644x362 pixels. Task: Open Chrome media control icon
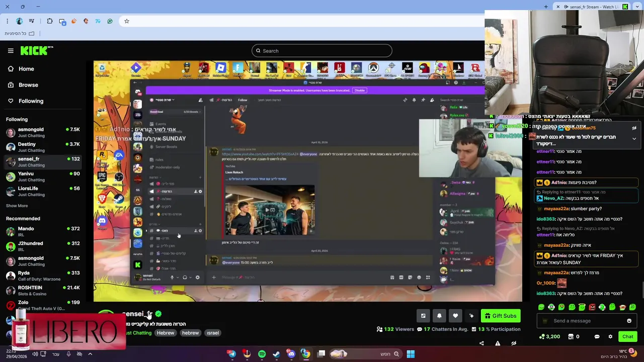(32, 21)
